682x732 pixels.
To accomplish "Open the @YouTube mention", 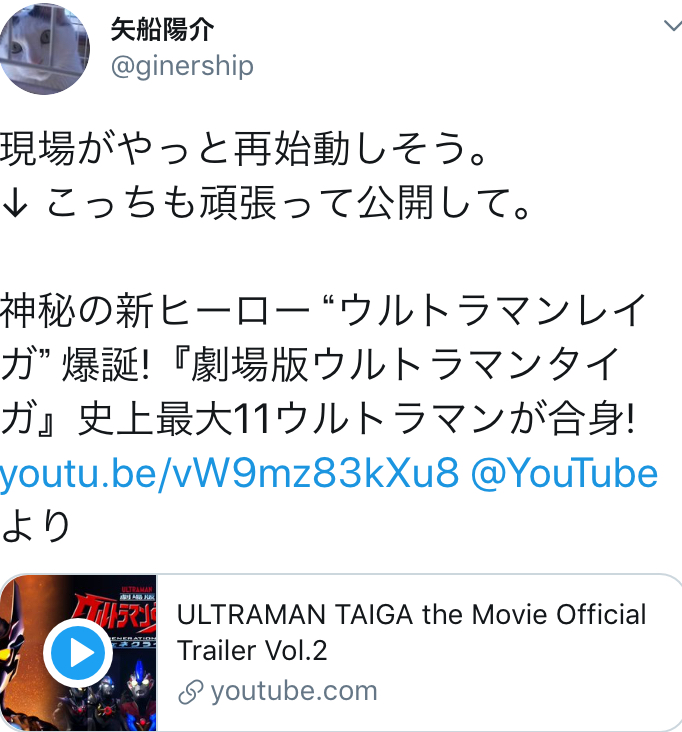I will pyautogui.click(x=564, y=473).
